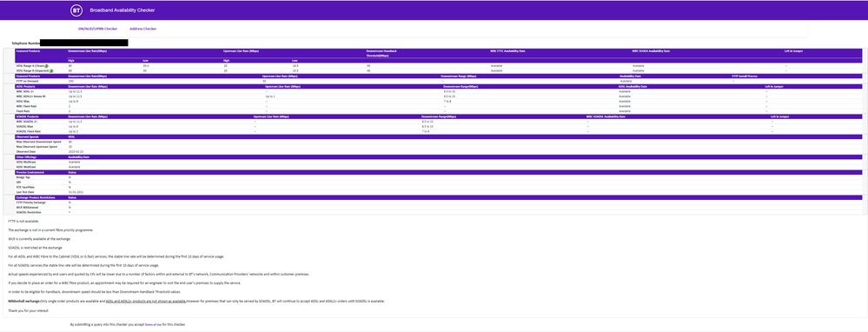Image resolution: width=868 pixels, height=332 pixels.
Task: Select the SOADSL Max row label
Action: coord(23,126)
